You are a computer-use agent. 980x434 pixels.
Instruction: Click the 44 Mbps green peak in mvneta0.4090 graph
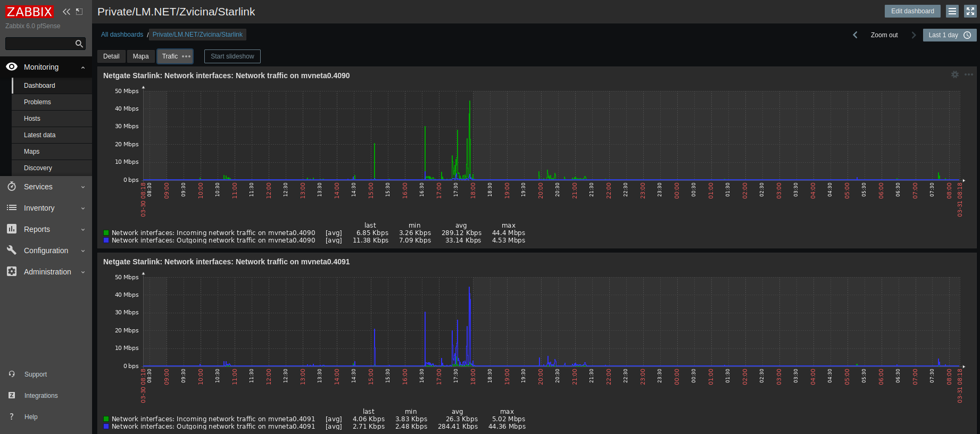(470, 102)
